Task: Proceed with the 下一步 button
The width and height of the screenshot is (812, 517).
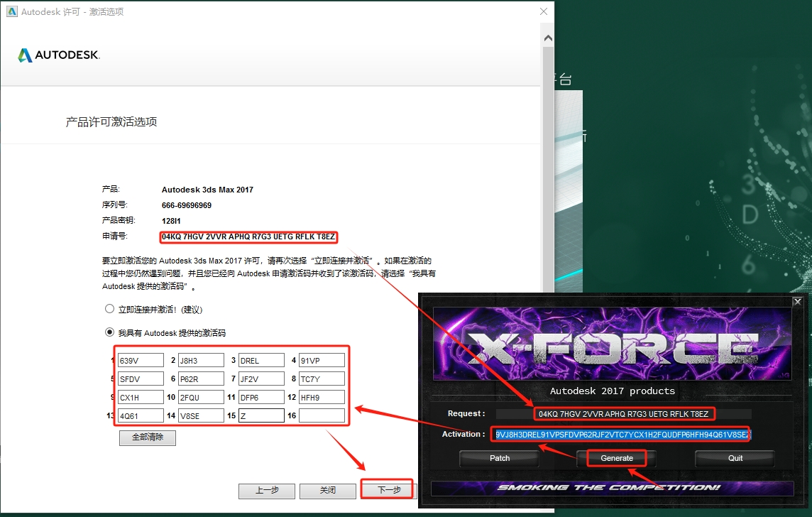Action: (x=389, y=490)
